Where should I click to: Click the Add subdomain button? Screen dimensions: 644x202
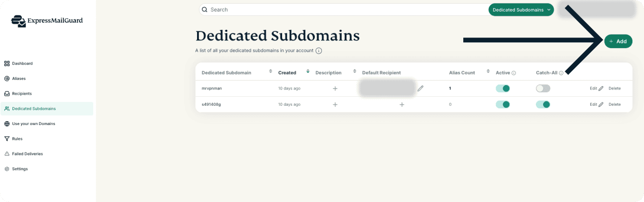[618, 41]
